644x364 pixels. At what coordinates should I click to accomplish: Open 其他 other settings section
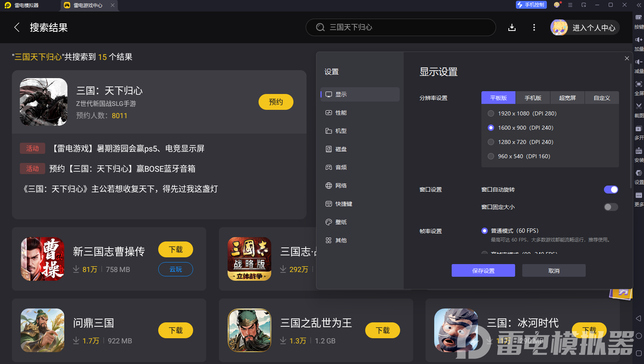click(x=360, y=240)
